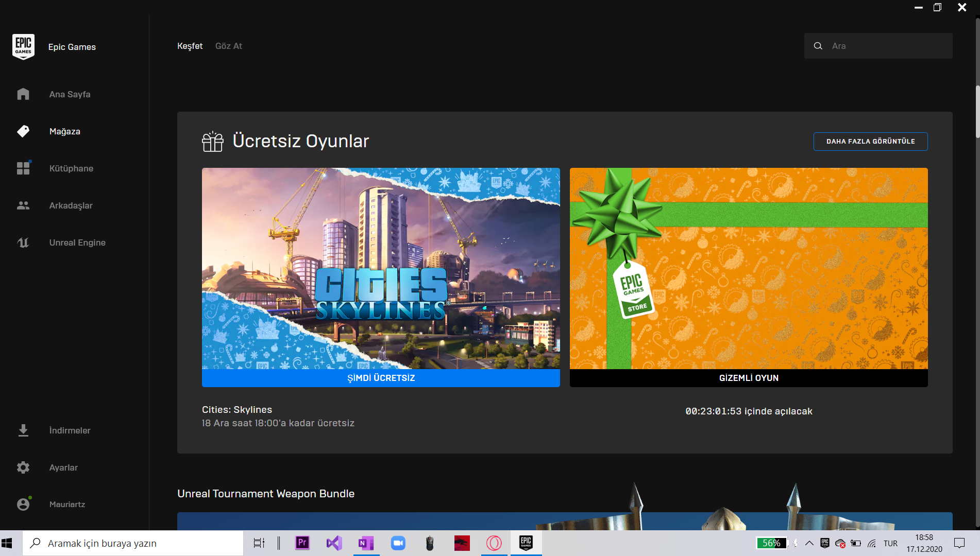The width and height of the screenshot is (980, 556).
Task: Launch Adobe Premiere Pro from the taskbar
Action: pos(302,543)
